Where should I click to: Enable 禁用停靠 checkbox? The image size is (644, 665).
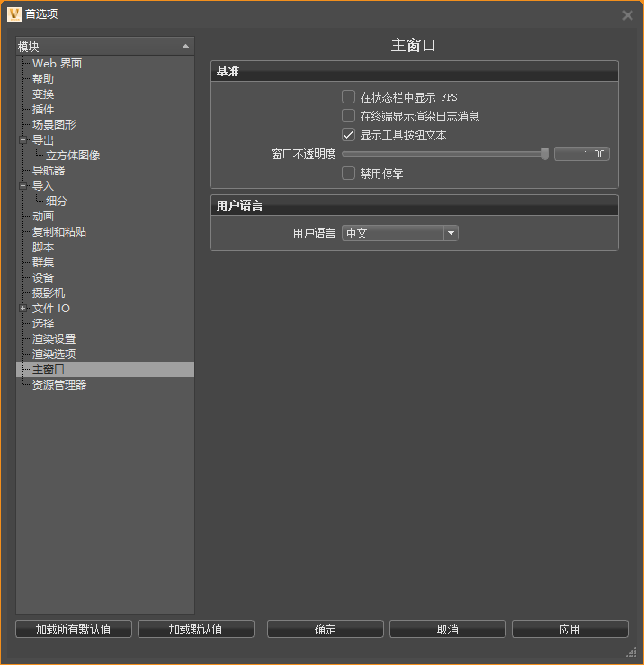[348, 173]
